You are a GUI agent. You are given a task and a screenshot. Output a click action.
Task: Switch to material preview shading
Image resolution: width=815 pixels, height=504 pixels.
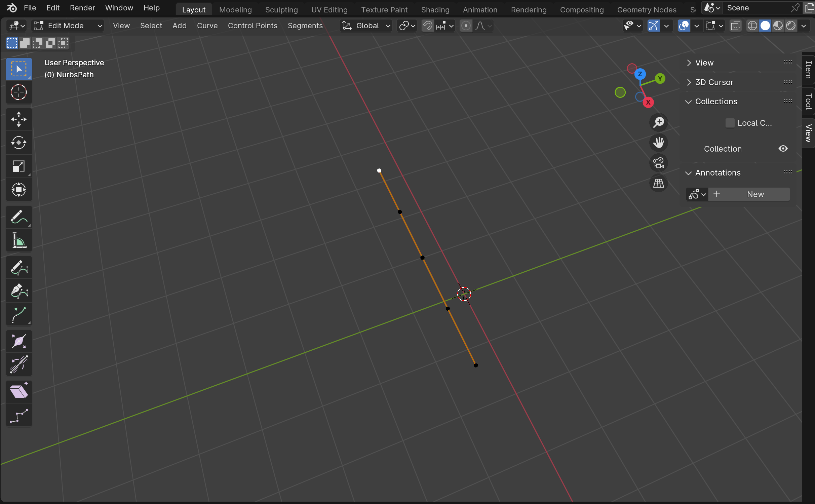coord(778,26)
